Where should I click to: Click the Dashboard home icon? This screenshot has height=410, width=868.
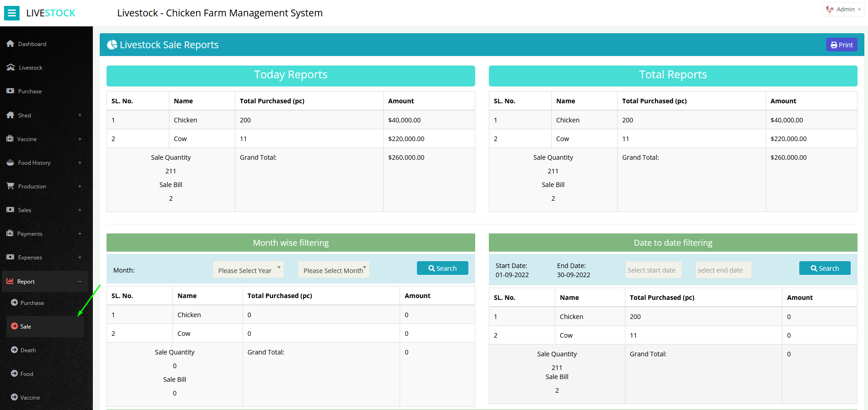pyautogui.click(x=10, y=44)
